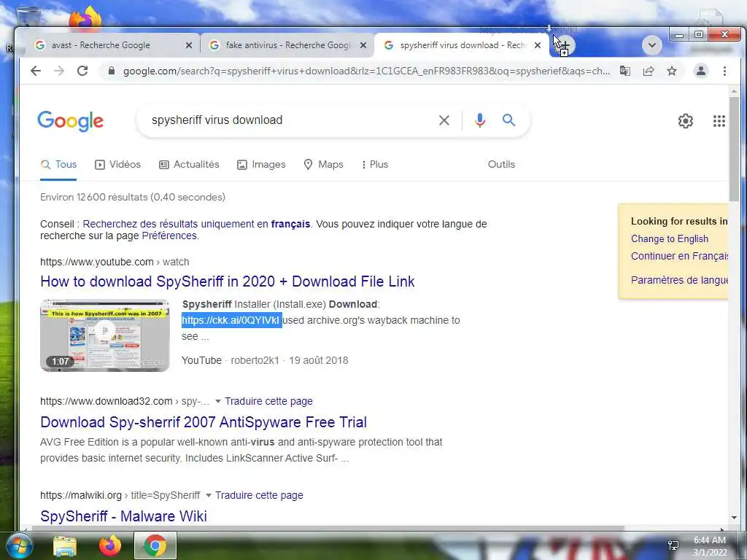Launch Firefox from the taskbar

[110, 545]
